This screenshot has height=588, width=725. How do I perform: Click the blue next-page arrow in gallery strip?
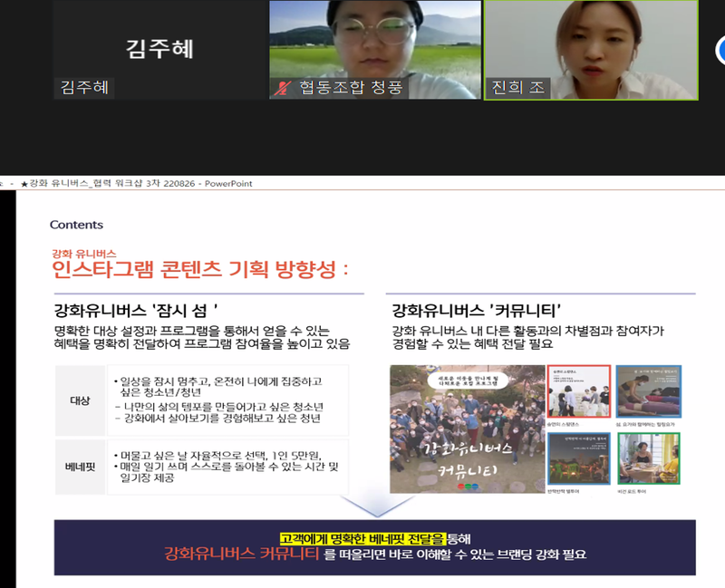click(719, 50)
